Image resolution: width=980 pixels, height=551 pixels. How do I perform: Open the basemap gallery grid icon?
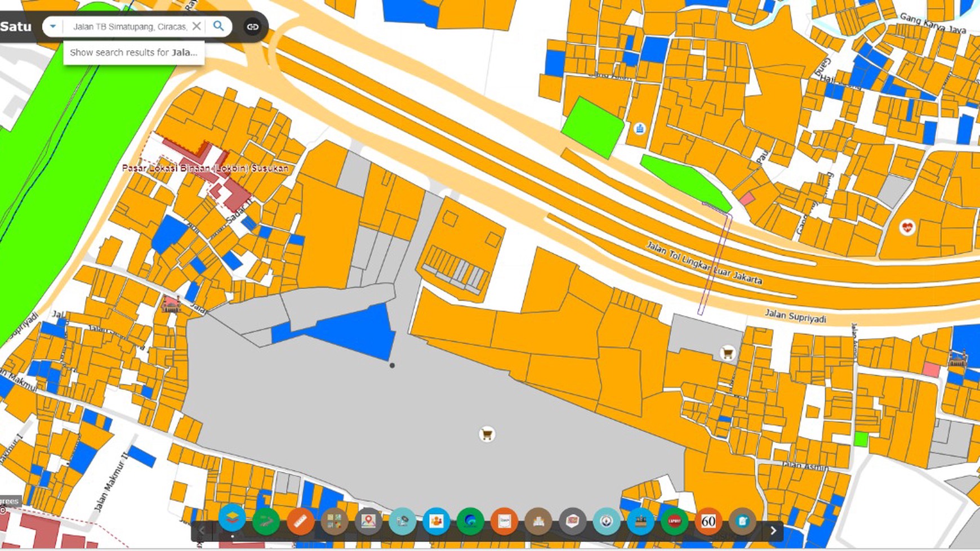(334, 521)
